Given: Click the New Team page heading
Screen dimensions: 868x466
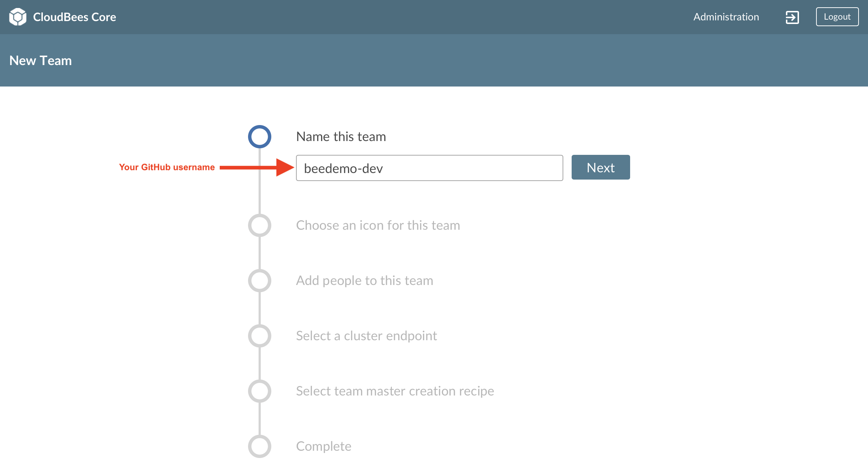Looking at the screenshot, I should (41, 60).
